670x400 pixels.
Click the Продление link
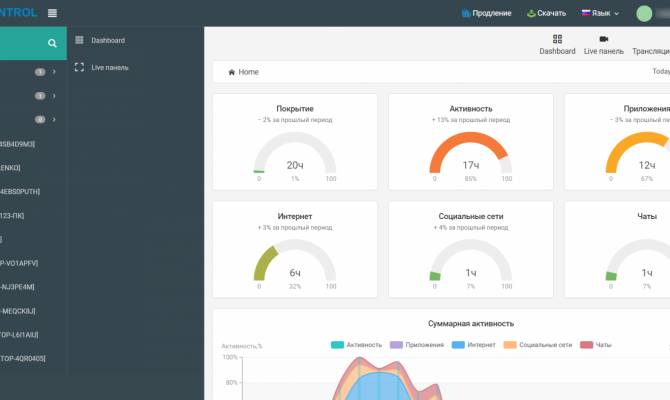(x=492, y=13)
